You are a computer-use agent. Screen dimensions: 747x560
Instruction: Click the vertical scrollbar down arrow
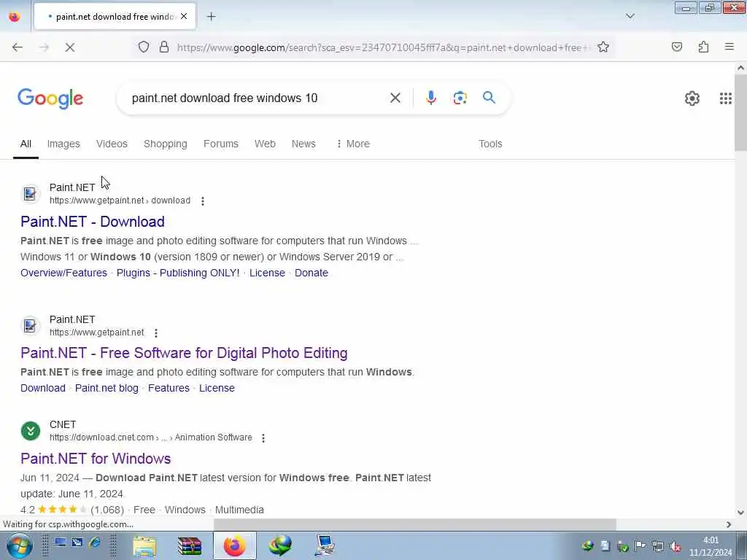pyautogui.click(x=740, y=513)
